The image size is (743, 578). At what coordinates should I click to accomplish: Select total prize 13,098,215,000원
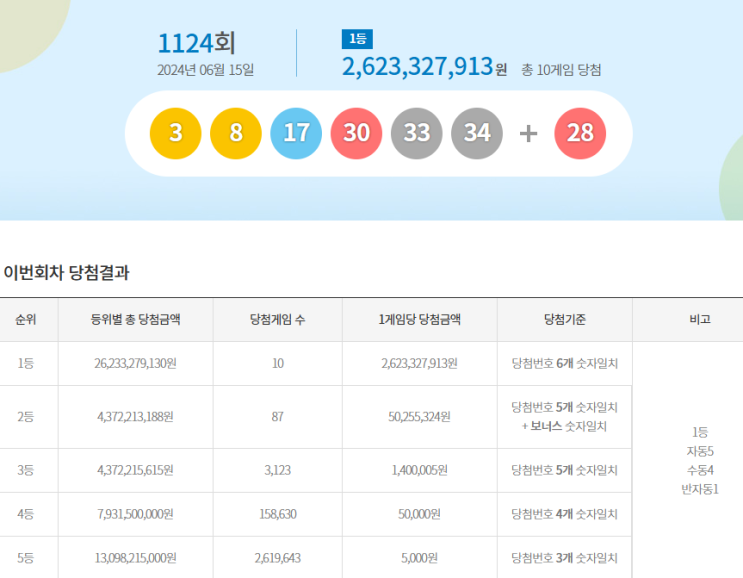point(136,558)
